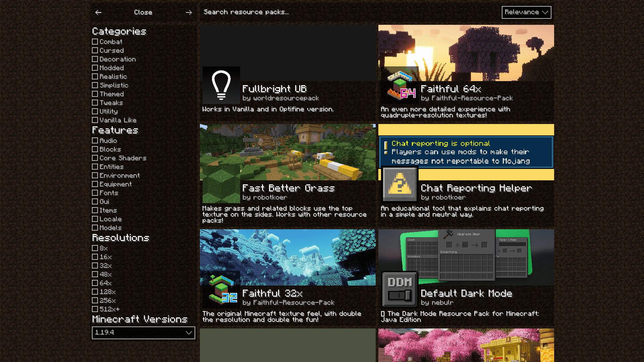Tick the 48x resolution checkbox
The height and width of the screenshot is (362, 644).
95,274
